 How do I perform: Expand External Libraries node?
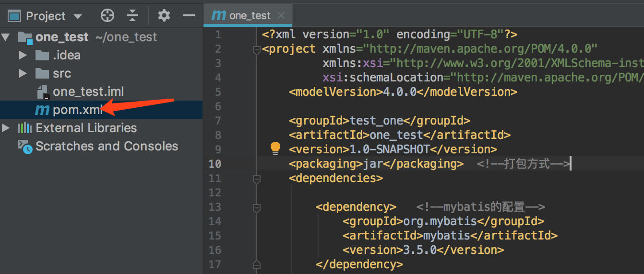click(x=5, y=128)
